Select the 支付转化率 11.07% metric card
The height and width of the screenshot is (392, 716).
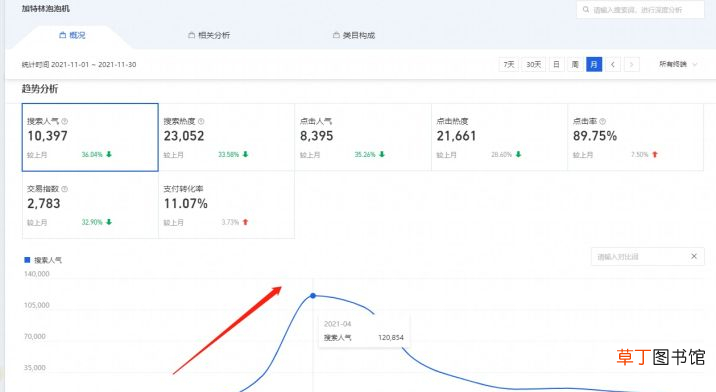pos(226,205)
